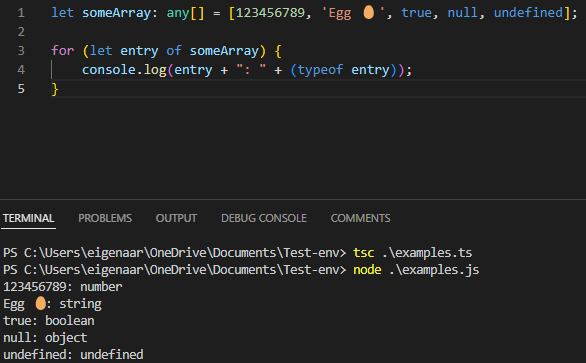The height and width of the screenshot is (363, 586).
Task: Click the 'tsc' command in the terminal
Action: click(364, 253)
